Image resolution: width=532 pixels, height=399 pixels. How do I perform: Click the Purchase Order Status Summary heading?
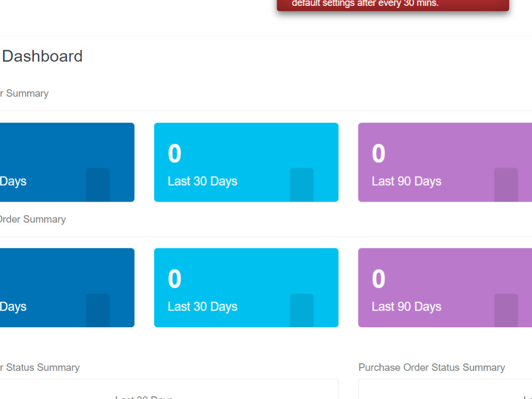pos(431,367)
